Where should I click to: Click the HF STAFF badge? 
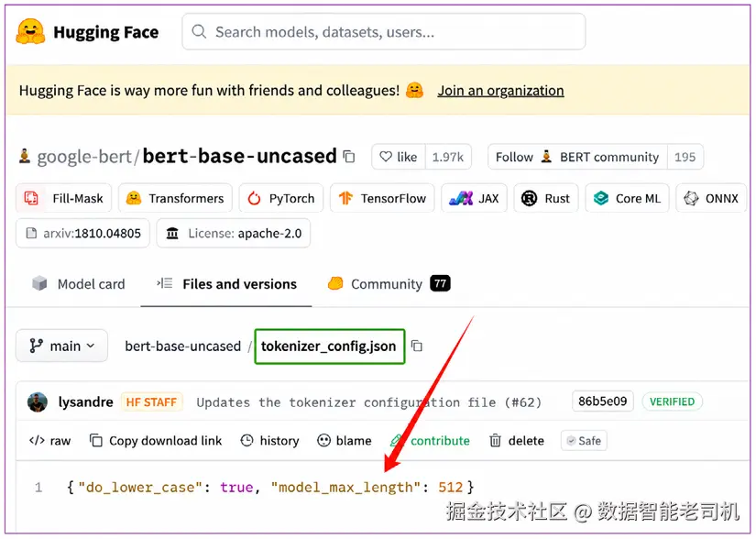(x=151, y=402)
